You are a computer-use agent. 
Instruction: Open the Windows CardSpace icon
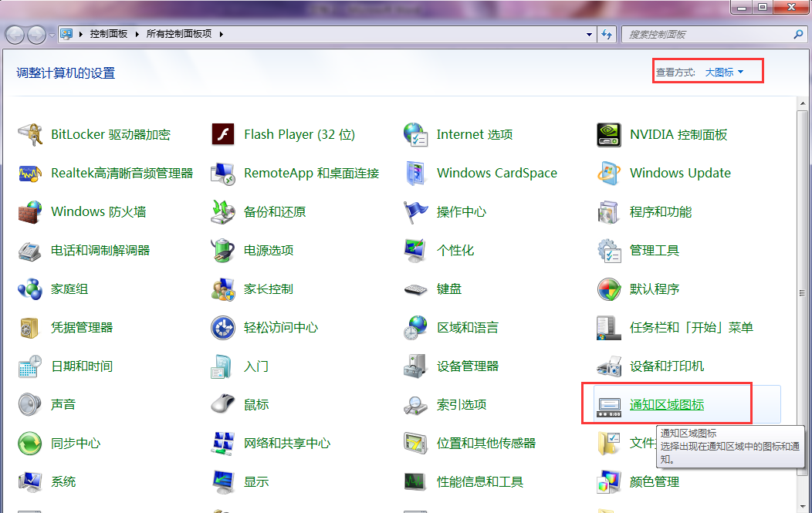point(415,174)
